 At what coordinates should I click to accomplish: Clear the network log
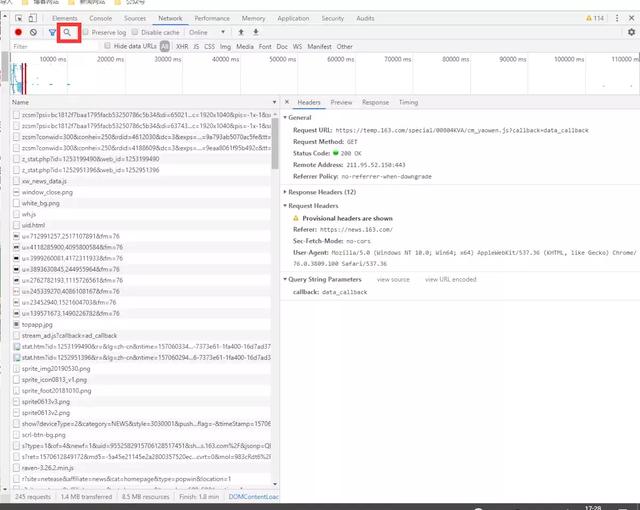coord(33,32)
